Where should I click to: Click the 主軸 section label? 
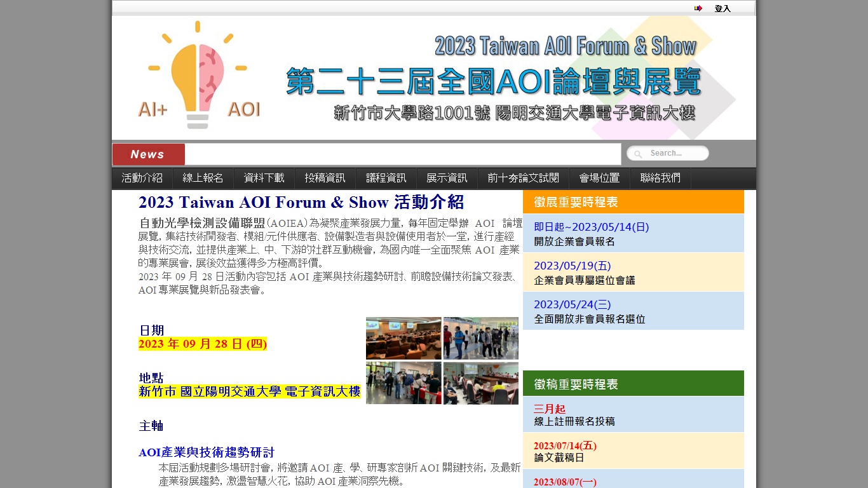pyautogui.click(x=152, y=426)
